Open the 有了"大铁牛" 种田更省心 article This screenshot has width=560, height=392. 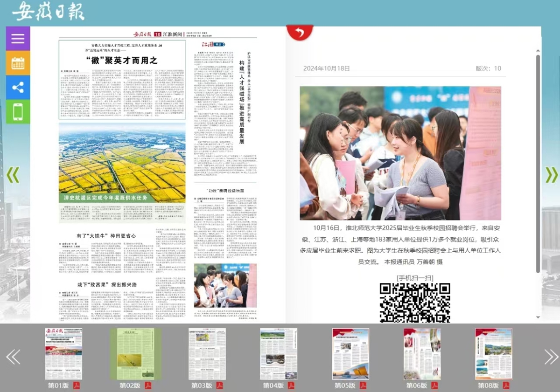tap(106, 236)
